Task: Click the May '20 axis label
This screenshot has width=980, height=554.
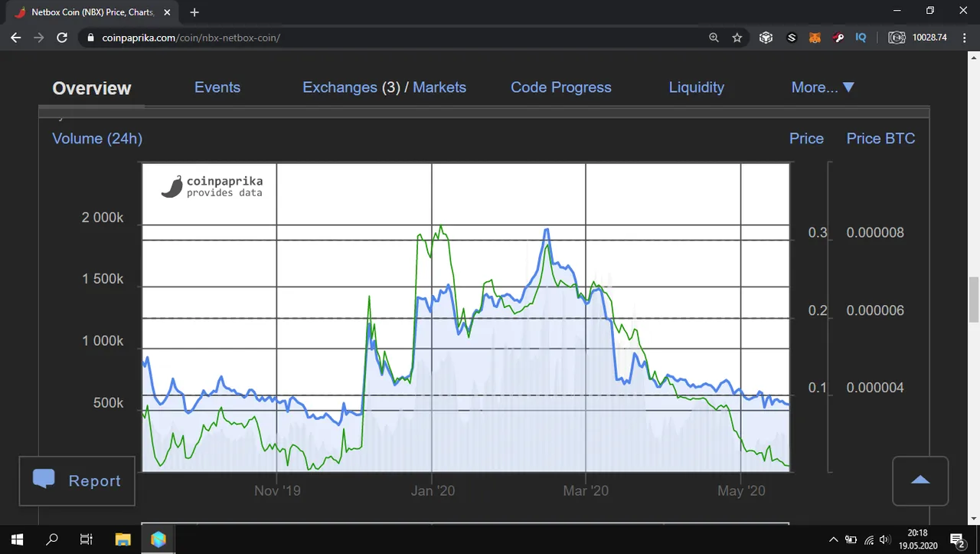Action: click(741, 491)
